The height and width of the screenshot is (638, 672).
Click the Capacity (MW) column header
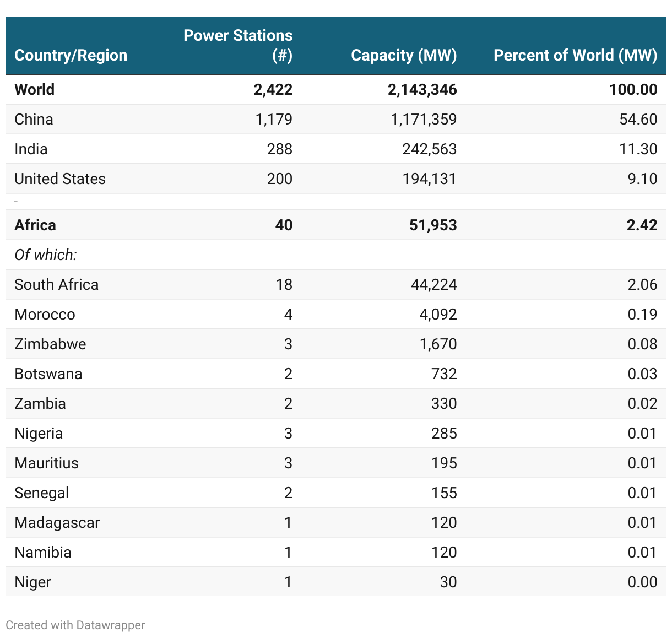[x=404, y=55]
